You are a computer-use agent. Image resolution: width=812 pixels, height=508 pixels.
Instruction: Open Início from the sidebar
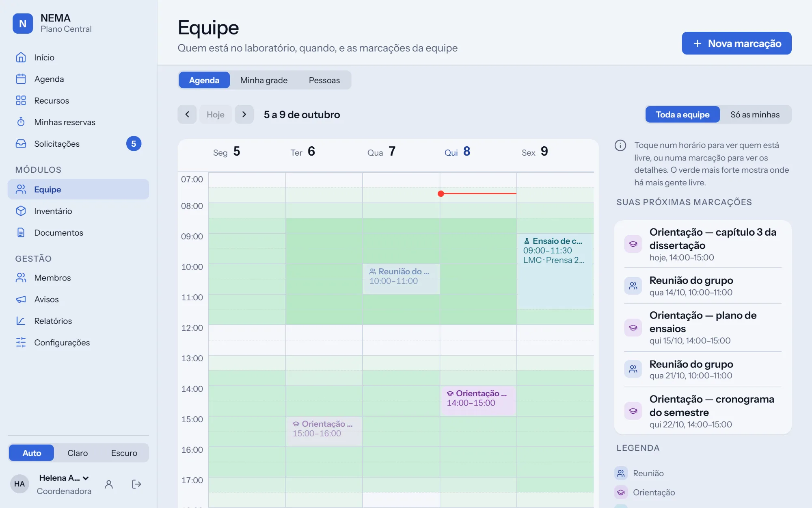point(78,57)
